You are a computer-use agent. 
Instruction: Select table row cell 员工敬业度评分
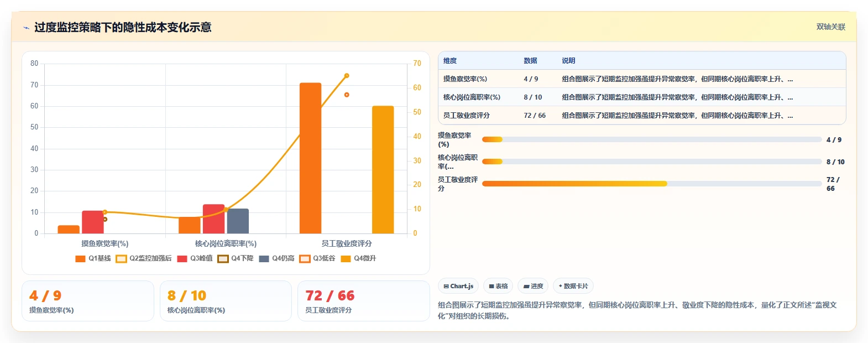tap(466, 116)
